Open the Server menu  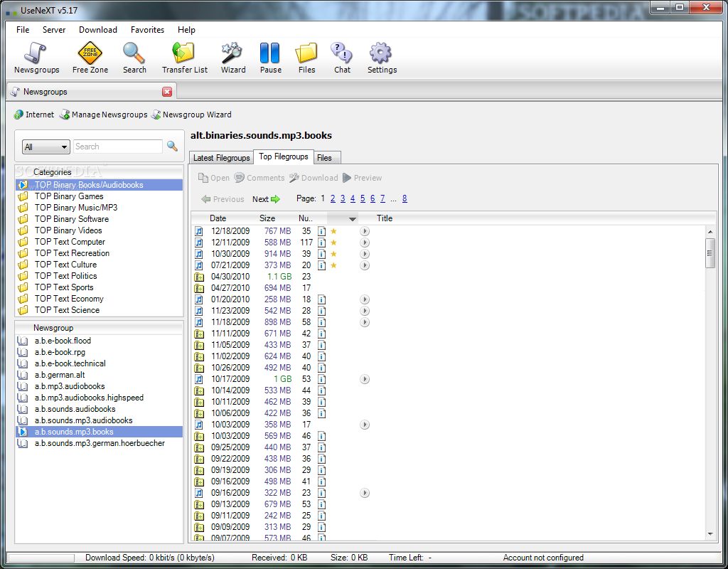coord(54,29)
